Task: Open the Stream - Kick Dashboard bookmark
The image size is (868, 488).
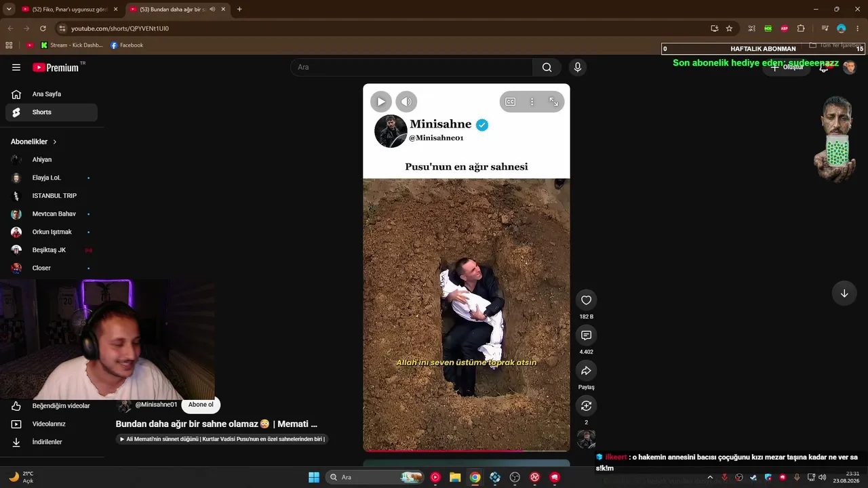Action: point(72,45)
